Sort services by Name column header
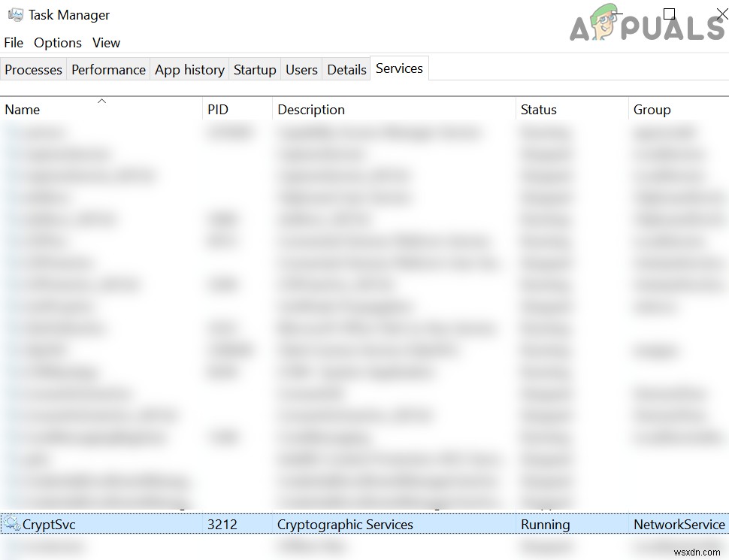The height and width of the screenshot is (560, 729). point(101,109)
